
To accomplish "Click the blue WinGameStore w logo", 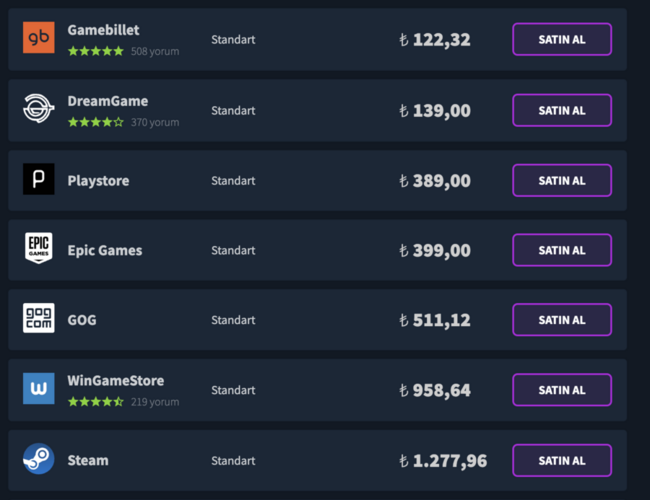I will (x=39, y=388).
